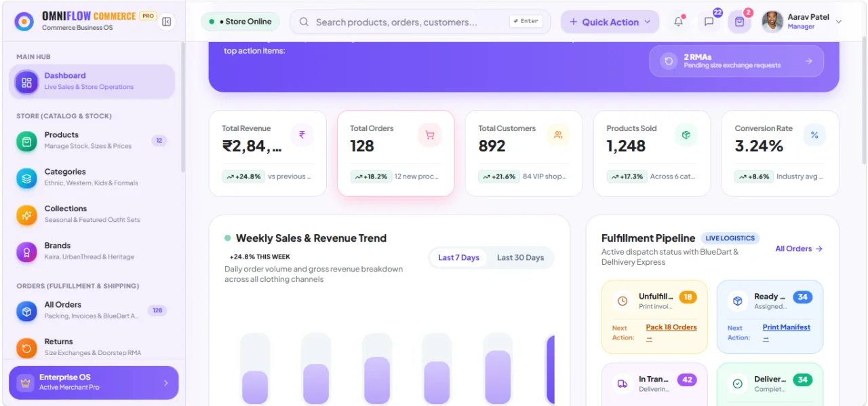Click the In Transit count badge 42
868x406 pixels.
pos(688,380)
